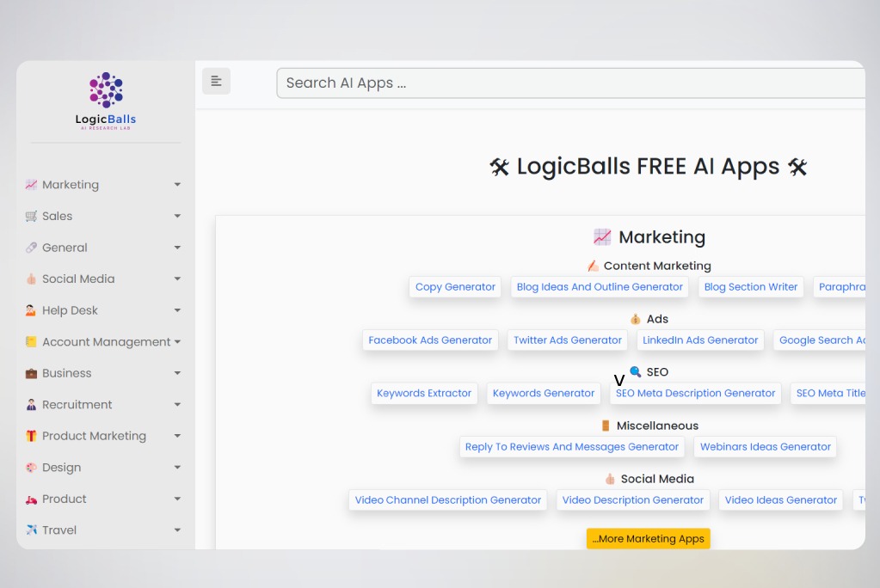Viewport: 880px width, 588px height.
Task: Open the Facebook Ads Generator
Action: pyautogui.click(x=430, y=340)
